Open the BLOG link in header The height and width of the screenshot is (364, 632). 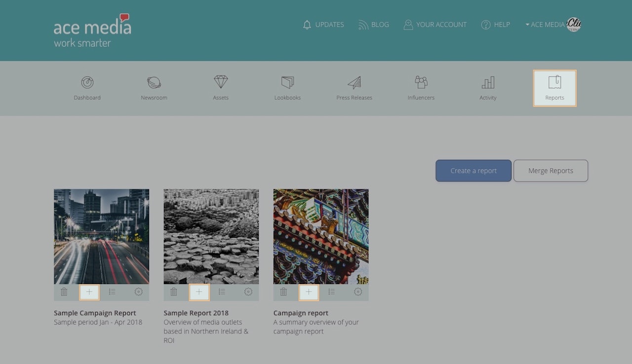[x=374, y=25]
